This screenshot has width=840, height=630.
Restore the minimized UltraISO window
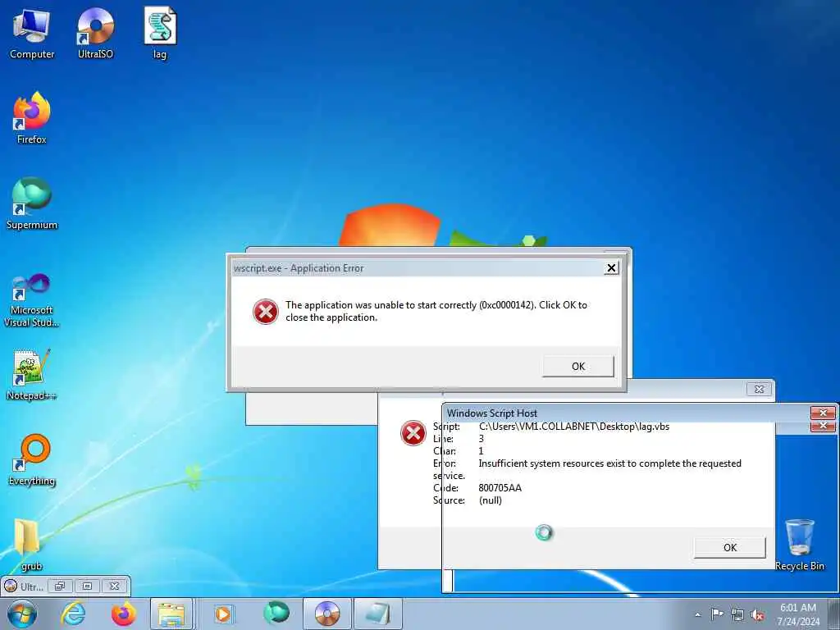[60, 586]
